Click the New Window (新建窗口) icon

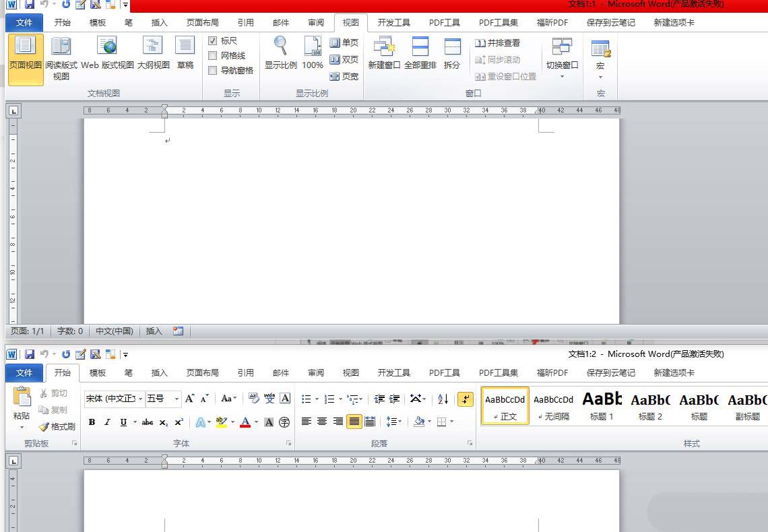[384, 46]
